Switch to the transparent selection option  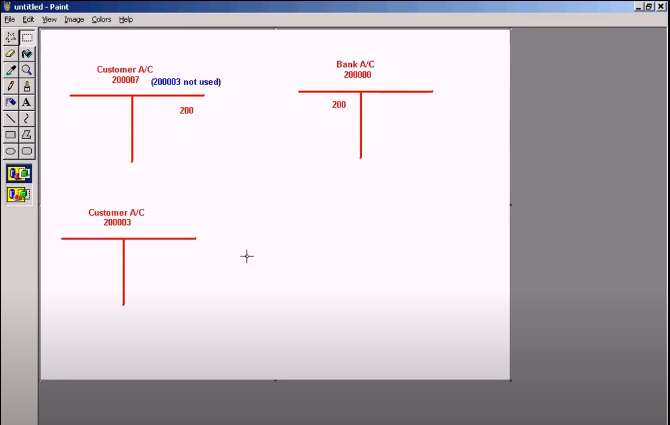(x=19, y=195)
